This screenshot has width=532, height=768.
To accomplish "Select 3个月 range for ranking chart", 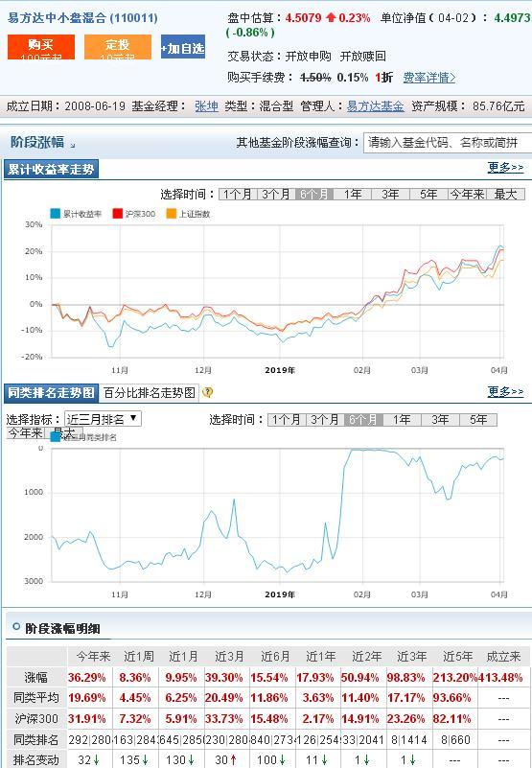I will coord(325,420).
